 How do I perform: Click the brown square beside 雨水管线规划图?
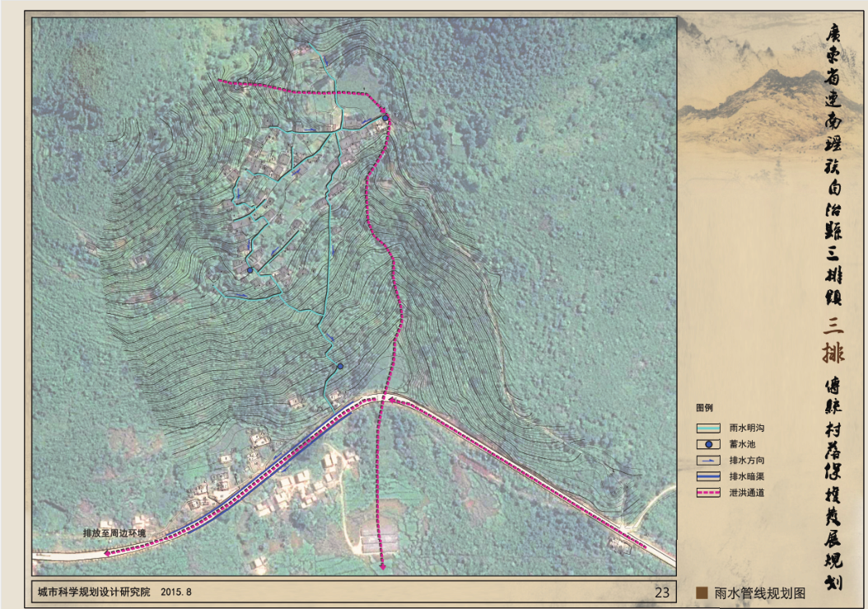point(702,593)
